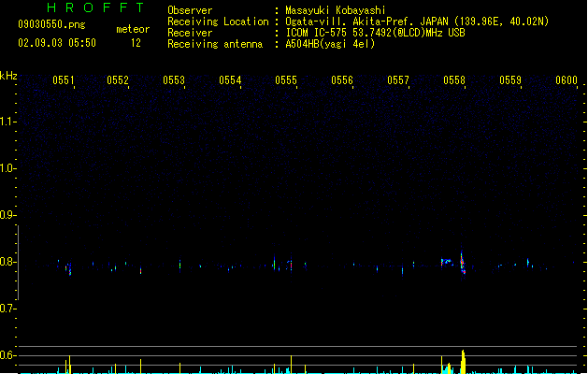
Task: Select antenna text A504HB(yagi 4el)
Action: pyautogui.click(x=330, y=44)
